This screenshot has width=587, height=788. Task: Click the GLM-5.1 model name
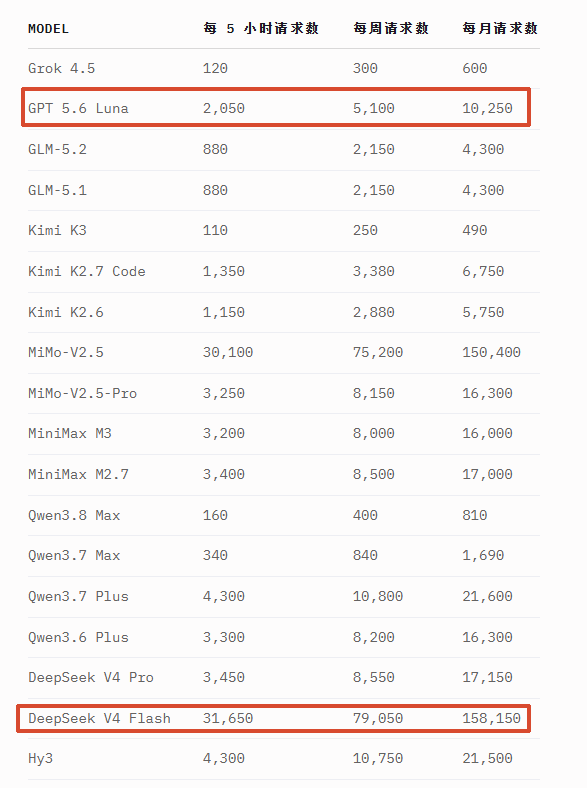point(57,190)
